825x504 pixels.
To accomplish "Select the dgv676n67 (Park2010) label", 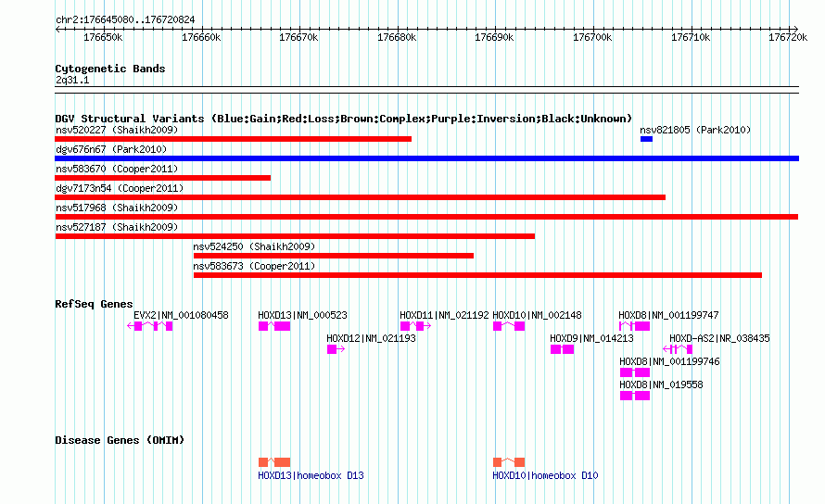I will point(111,149).
